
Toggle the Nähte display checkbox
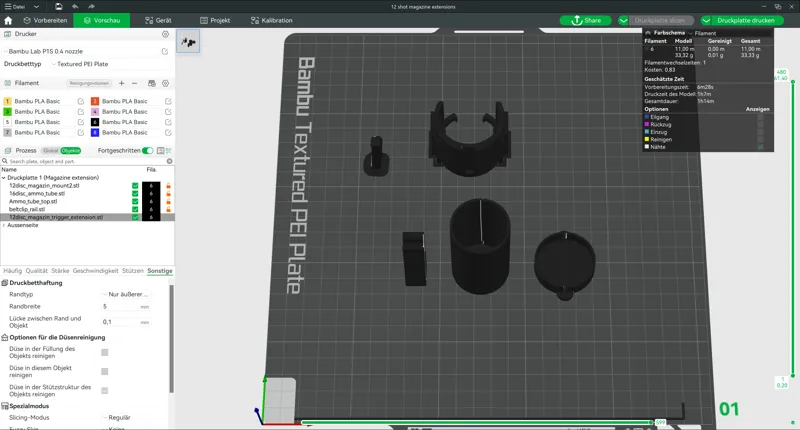760,147
